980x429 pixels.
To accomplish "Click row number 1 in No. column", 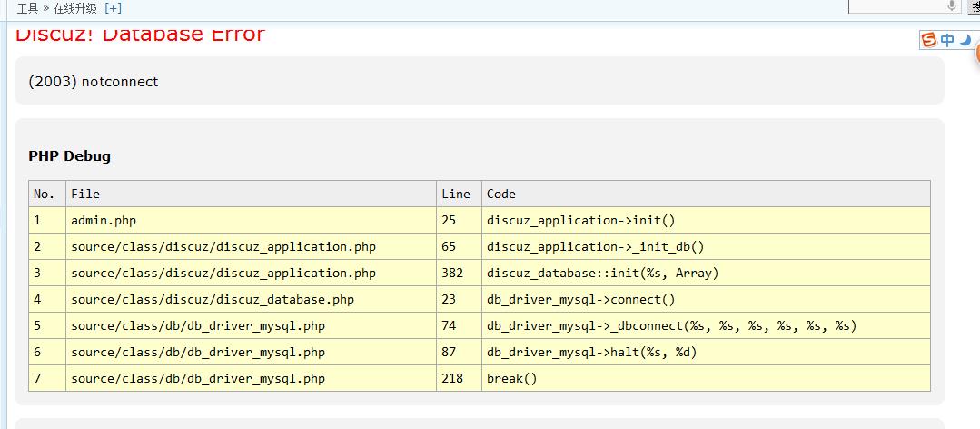I will point(47,220).
